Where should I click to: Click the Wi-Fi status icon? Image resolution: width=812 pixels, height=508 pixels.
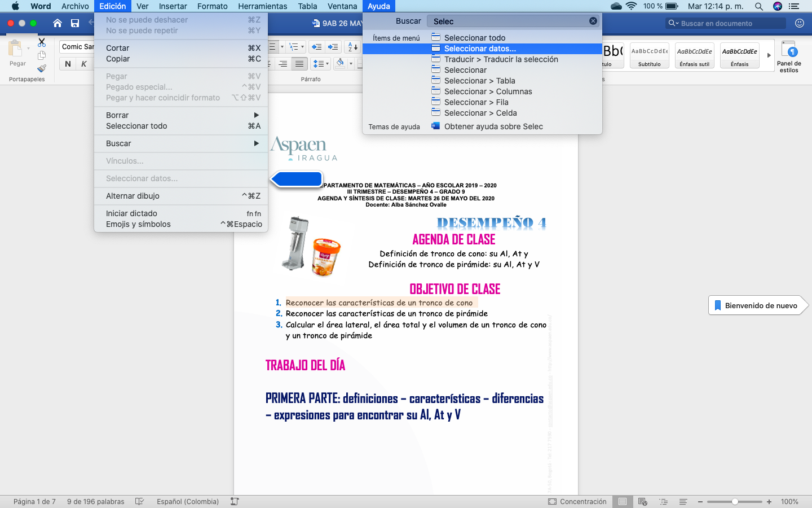632,6
